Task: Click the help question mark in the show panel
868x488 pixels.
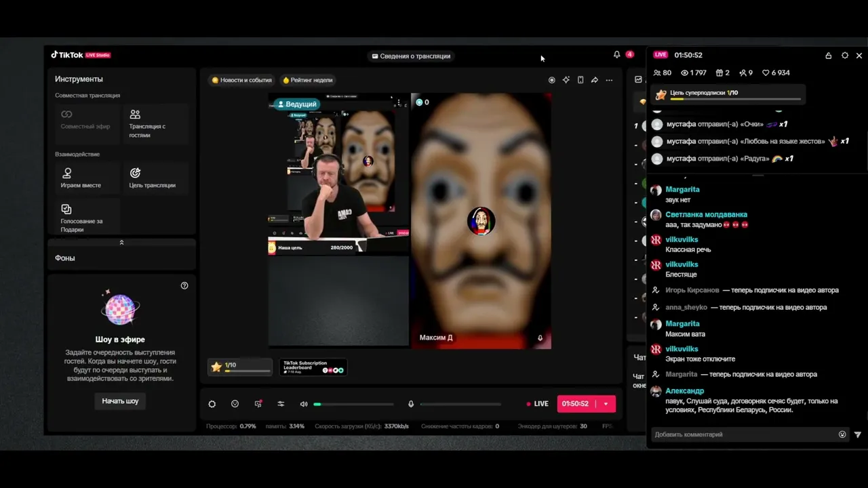Action: (x=184, y=285)
